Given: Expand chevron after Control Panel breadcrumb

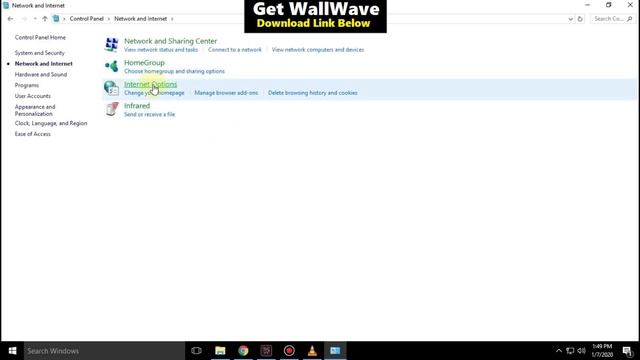Looking at the screenshot, I should click(x=109, y=19).
